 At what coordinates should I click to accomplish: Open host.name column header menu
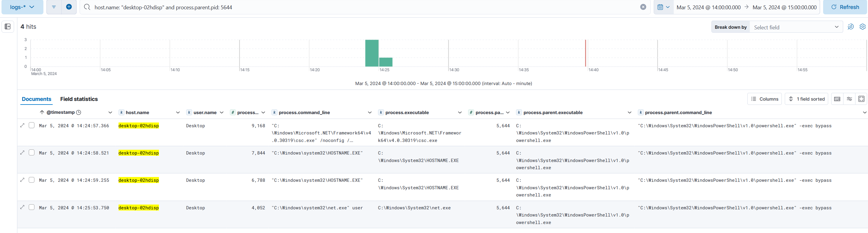pos(177,113)
